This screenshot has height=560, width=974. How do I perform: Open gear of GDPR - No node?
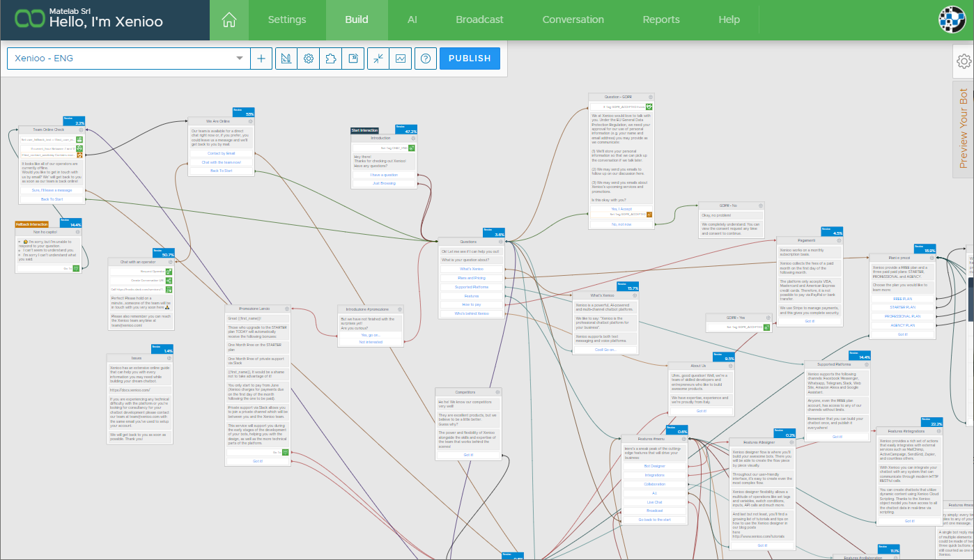click(761, 205)
